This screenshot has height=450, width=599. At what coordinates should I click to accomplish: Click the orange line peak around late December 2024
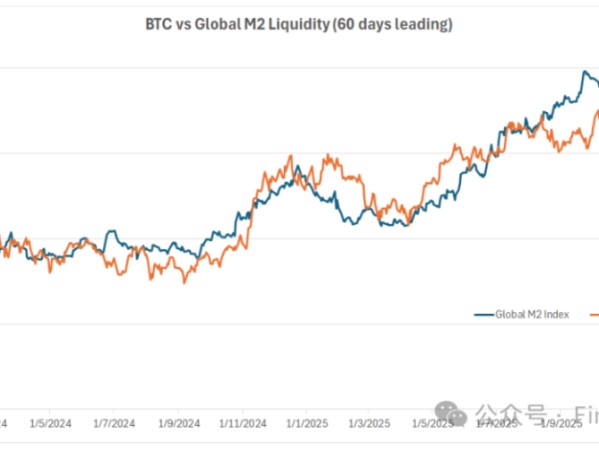tap(291, 155)
